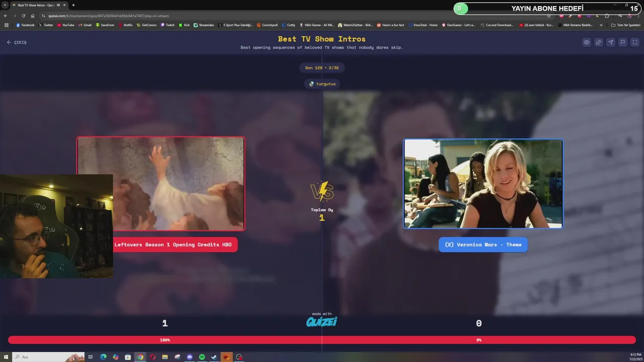
Task: Click the browser home icon
Action: tap(33, 16)
